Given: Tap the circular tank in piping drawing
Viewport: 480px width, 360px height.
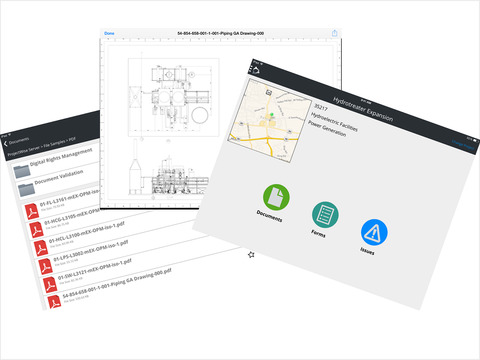Looking at the screenshot, I should pyautogui.click(x=200, y=115).
